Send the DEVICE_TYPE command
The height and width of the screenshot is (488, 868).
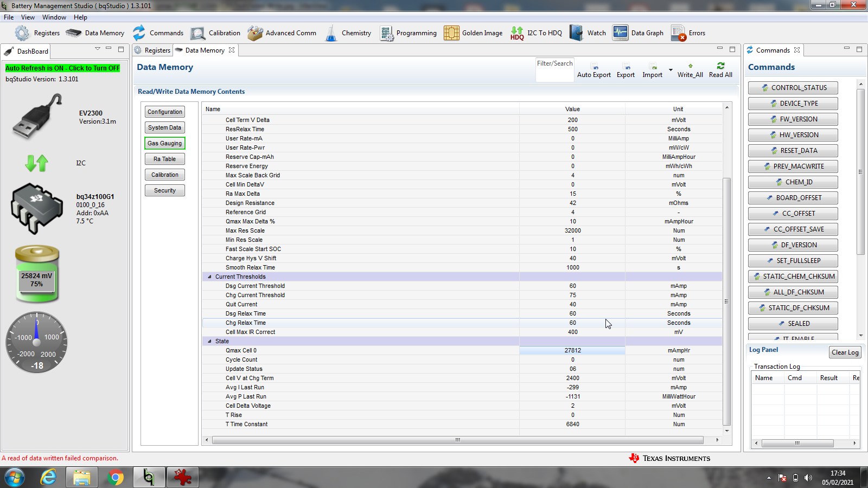[x=793, y=104]
